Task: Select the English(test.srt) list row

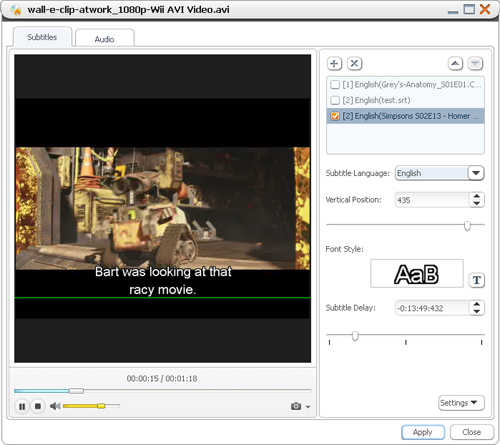Action: [x=405, y=100]
